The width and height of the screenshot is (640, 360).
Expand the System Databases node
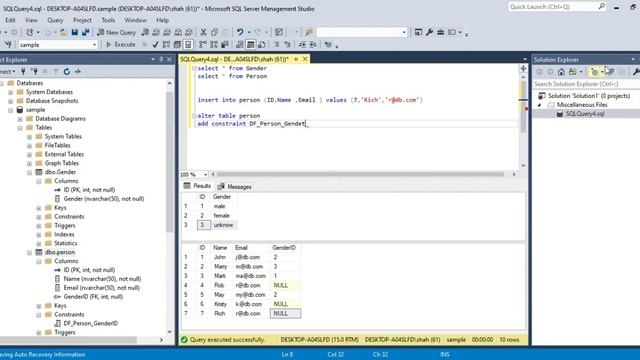11,92
